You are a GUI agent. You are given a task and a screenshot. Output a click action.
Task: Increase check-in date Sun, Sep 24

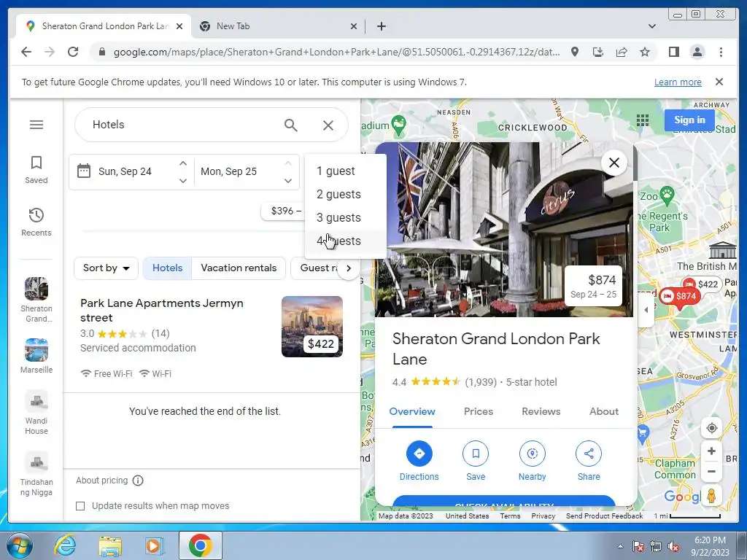click(x=183, y=163)
